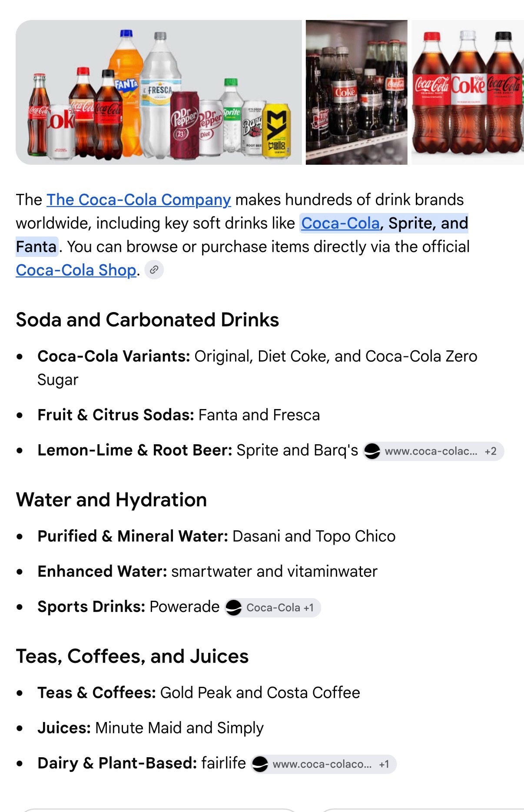524x812 pixels.
Task: Open the assorted soda brands lineup image
Action: click(159, 92)
